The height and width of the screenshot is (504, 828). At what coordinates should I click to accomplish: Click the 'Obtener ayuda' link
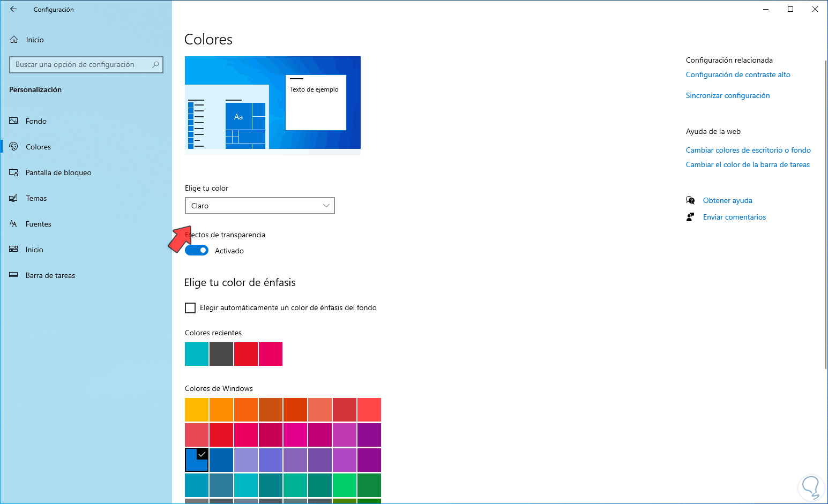pyautogui.click(x=727, y=200)
